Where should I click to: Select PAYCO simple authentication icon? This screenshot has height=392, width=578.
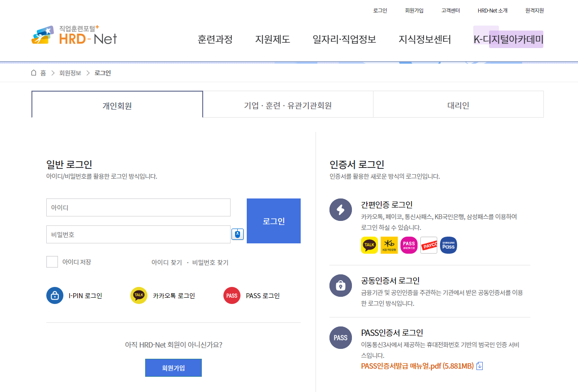click(x=428, y=245)
